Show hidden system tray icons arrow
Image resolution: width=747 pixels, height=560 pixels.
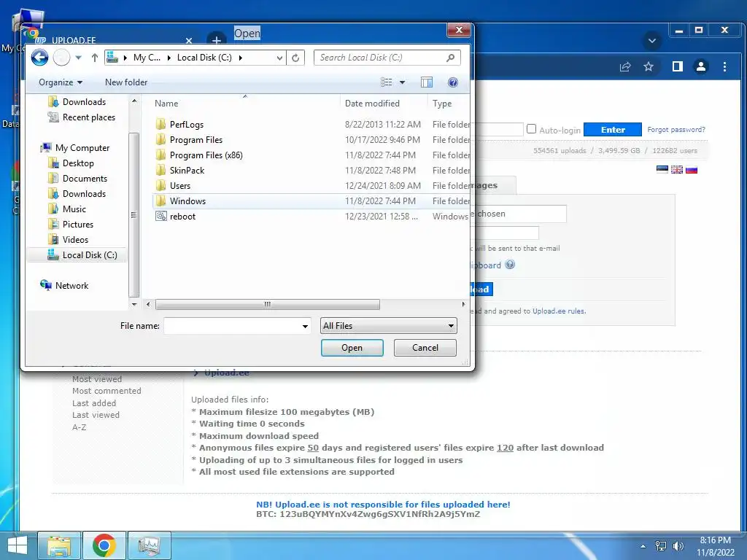tap(643, 546)
